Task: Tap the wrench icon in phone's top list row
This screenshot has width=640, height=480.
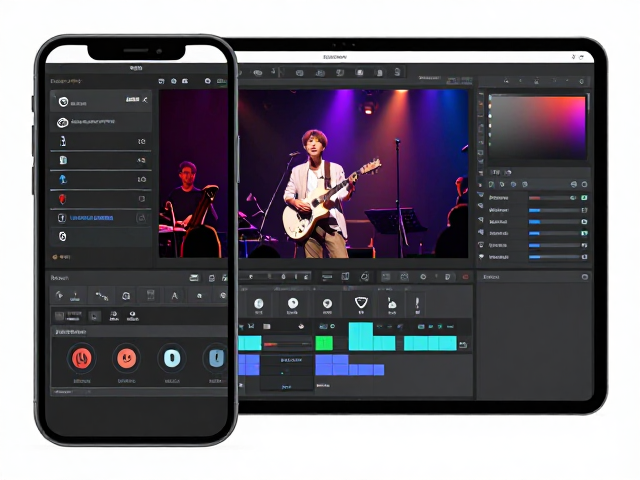Action: tap(145, 99)
